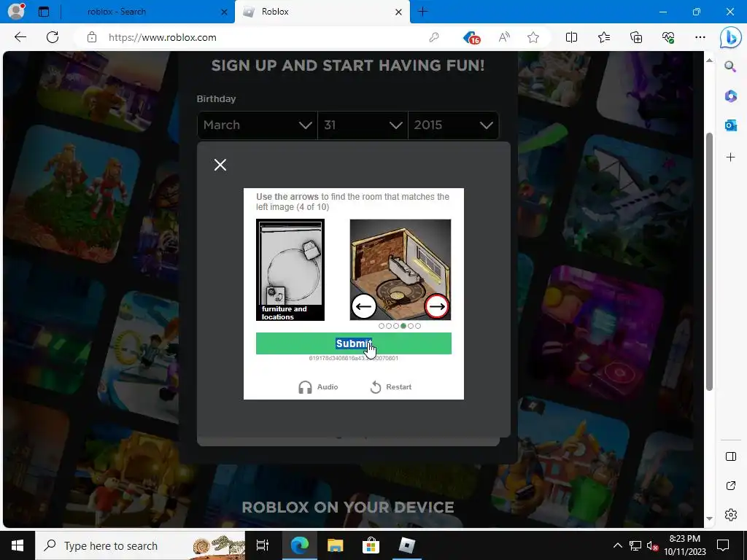This screenshot has height=560, width=747.
Task: Show hidden system tray icons
Action: point(617,545)
